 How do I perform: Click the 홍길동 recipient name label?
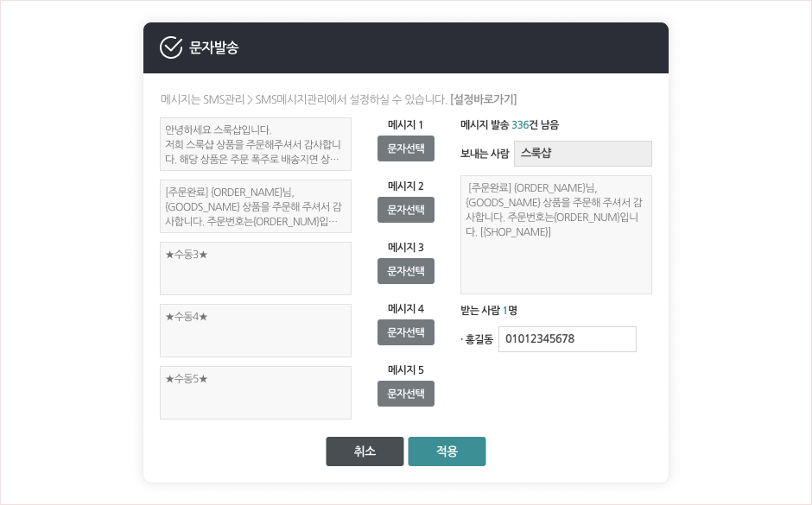479,340
